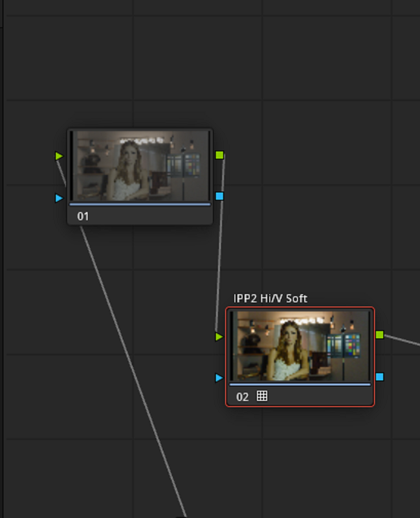
Task: Select the link between node 01 and 02
Action: [221, 245]
